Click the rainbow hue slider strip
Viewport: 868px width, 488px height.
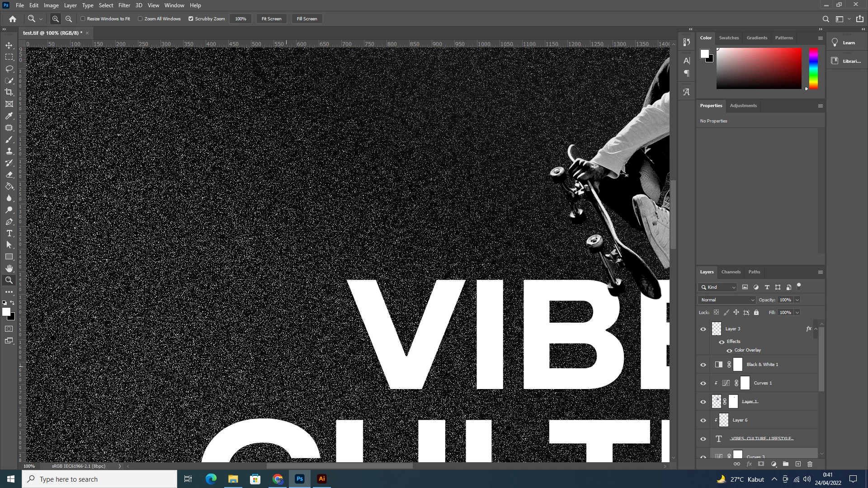pyautogui.click(x=813, y=68)
